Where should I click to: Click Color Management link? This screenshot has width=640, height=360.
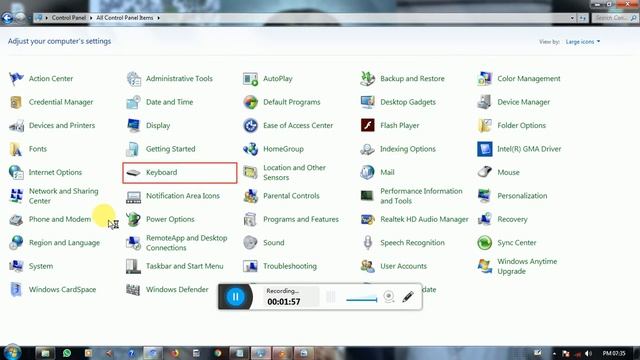pos(529,78)
